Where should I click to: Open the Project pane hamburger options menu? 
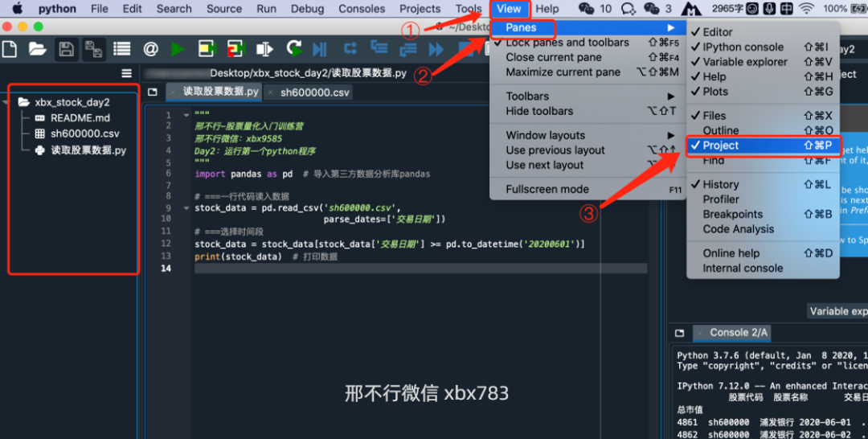click(127, 73)
